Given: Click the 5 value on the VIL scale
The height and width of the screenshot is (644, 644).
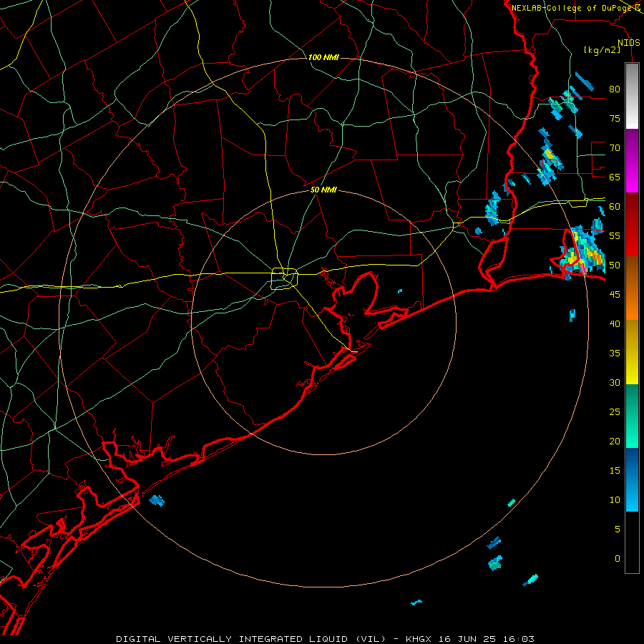Looking at the screenshot, I should point(618,529).
